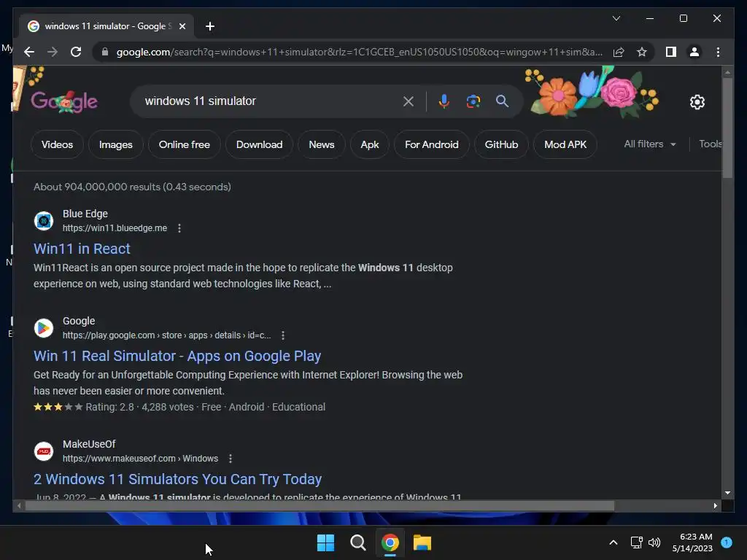Image resolution: width=747 pixels, height=560 pixels.
Task: Open network status tray icon
Action: 636,542
